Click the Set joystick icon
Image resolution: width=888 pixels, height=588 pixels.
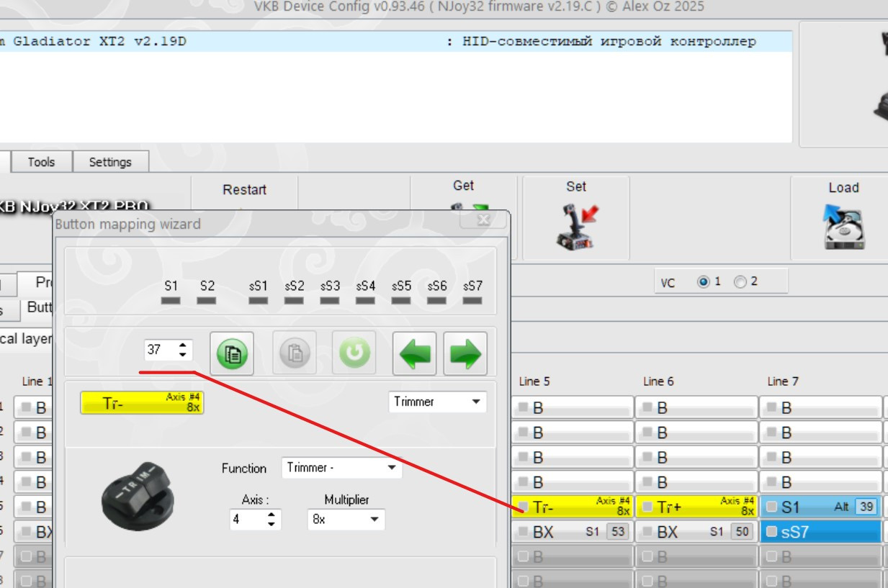pyautogui.click(x=576, y=227)
